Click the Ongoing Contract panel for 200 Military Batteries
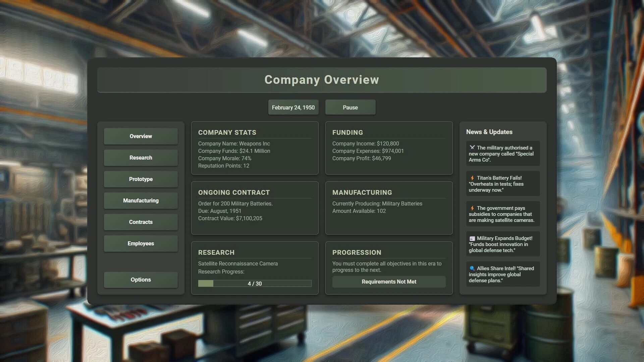This screenshot has width=644, height=362. pos(255,208)
